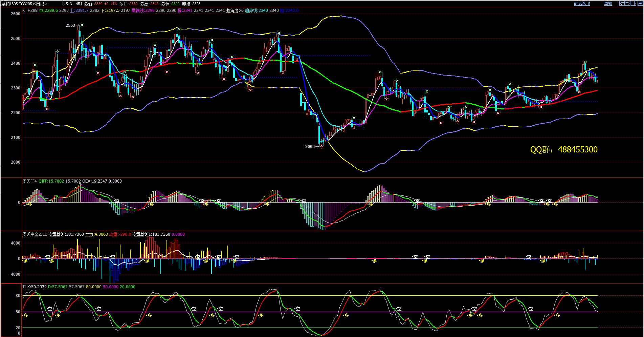Image resolution: width=644 pixels, height=337 pixels.
Task: Click the K:50.2932 value
Action: [37, 287]
